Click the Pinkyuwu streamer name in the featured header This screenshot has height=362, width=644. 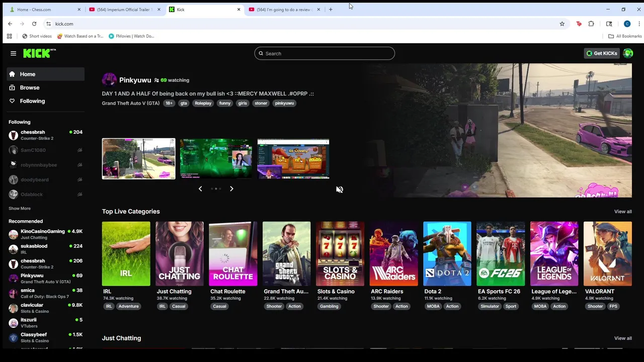pos(135,80)
